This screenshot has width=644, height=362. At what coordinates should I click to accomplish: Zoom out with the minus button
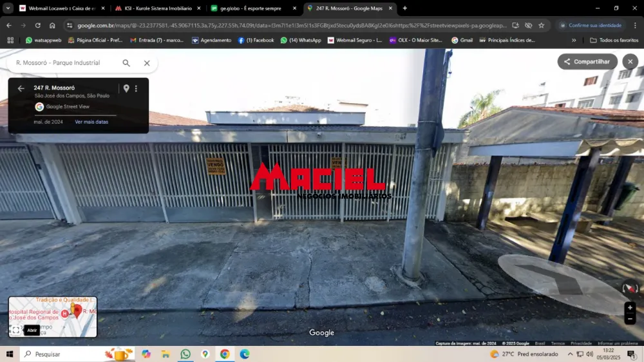[630, 319]
